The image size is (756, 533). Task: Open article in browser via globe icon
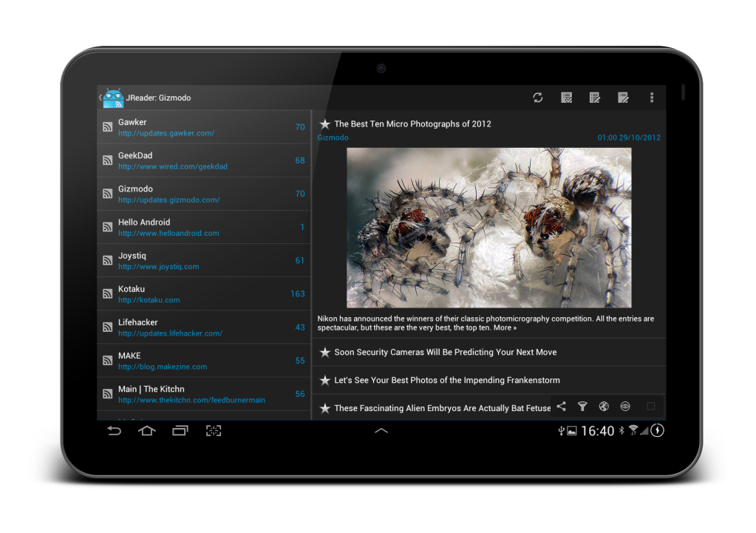(x=604, y=406)
